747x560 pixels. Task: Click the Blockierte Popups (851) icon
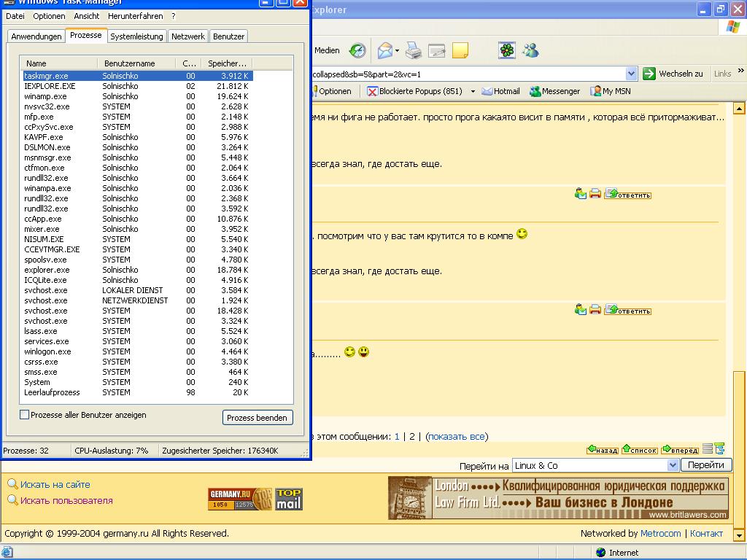pyautogui.click(x=372, y=91)
